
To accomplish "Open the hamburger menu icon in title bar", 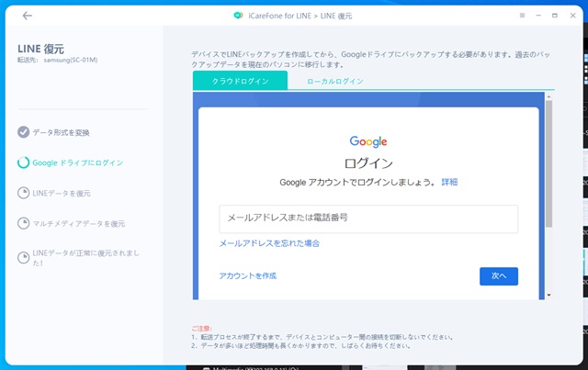I will (x=522, y=16).
